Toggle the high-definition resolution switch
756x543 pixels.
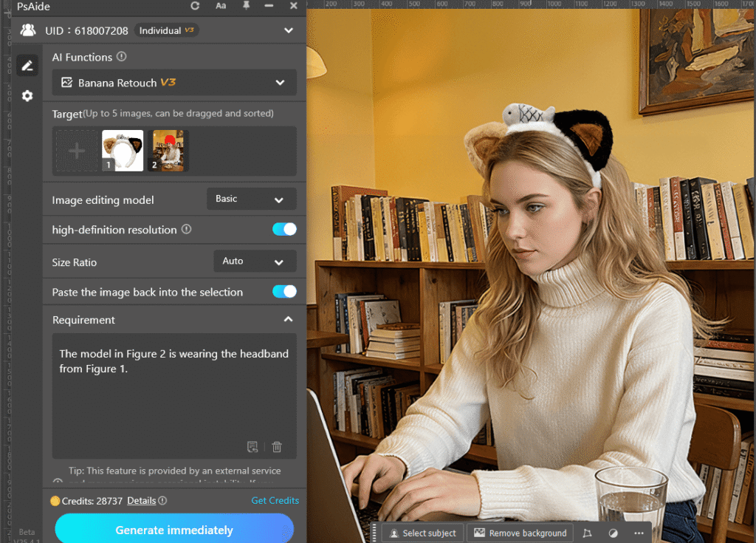[x=284, y=230]
